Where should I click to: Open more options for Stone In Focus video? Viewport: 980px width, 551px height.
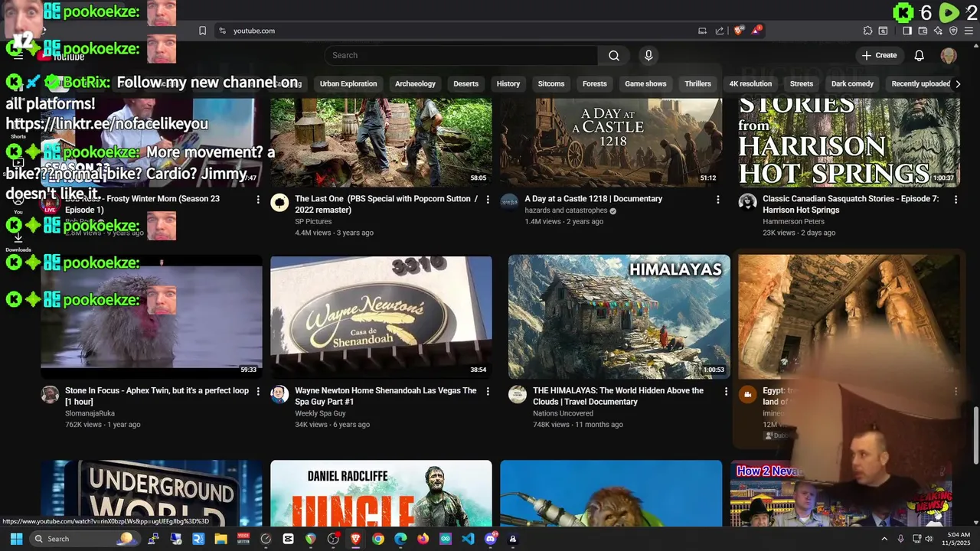[x=258, y=391]
